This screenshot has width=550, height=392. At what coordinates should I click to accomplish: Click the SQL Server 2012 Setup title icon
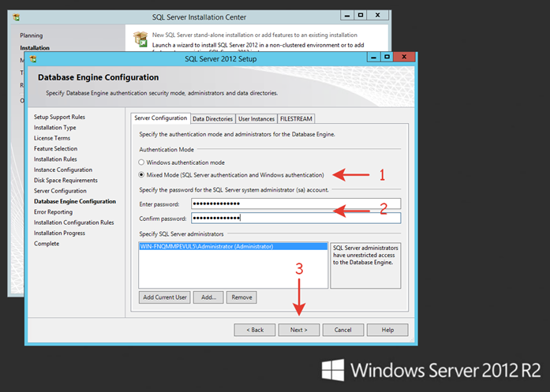(33, 59)
